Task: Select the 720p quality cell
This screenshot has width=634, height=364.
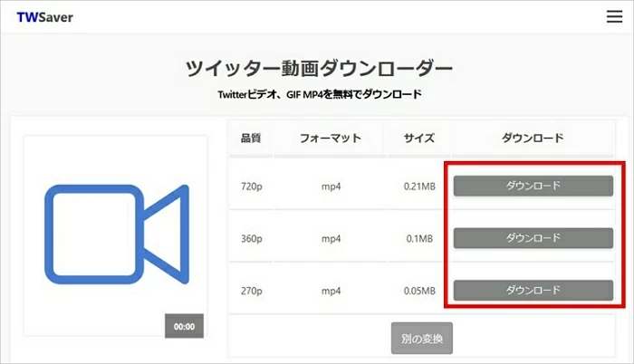Action: pos(251,187)
